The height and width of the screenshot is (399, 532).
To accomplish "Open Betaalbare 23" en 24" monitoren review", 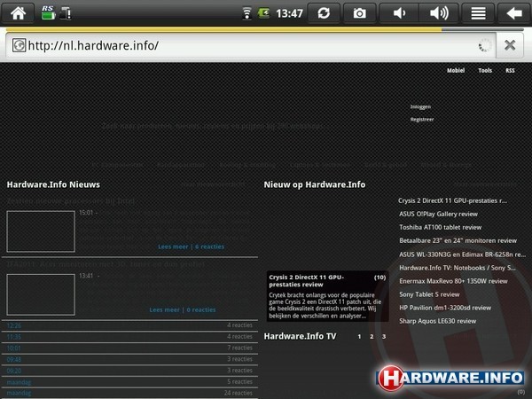I will [x=458, y=240].
